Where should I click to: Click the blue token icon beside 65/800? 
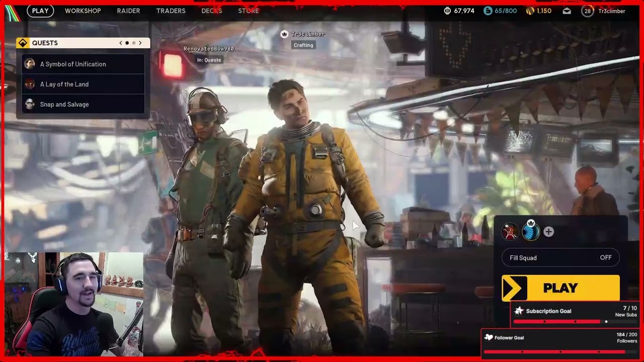tap(488, 11)
